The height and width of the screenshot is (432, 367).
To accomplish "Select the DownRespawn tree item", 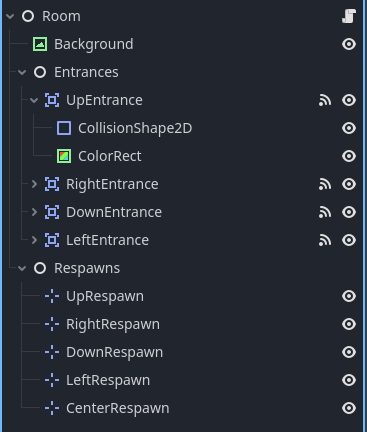I will [x=115, y=352].
